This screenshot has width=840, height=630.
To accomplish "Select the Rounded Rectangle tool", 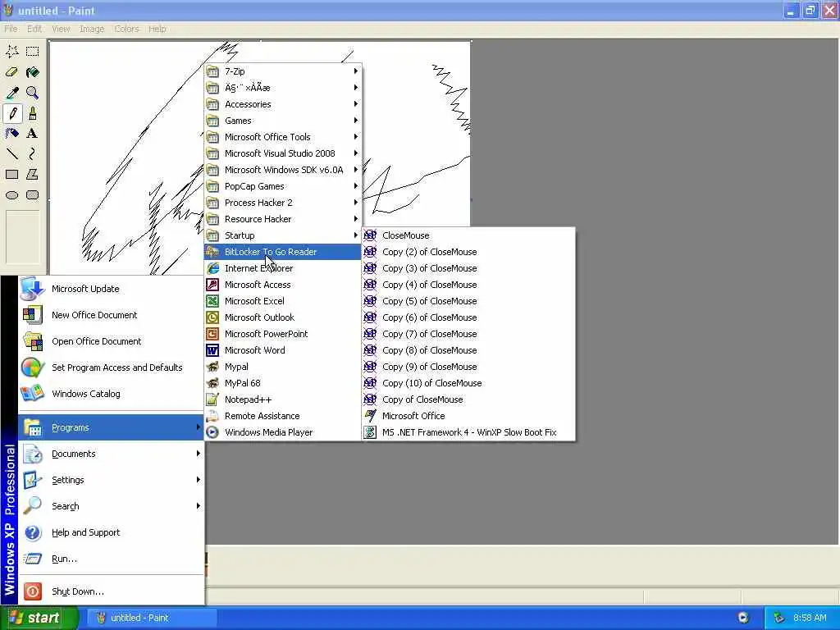I will coord(33,195).
